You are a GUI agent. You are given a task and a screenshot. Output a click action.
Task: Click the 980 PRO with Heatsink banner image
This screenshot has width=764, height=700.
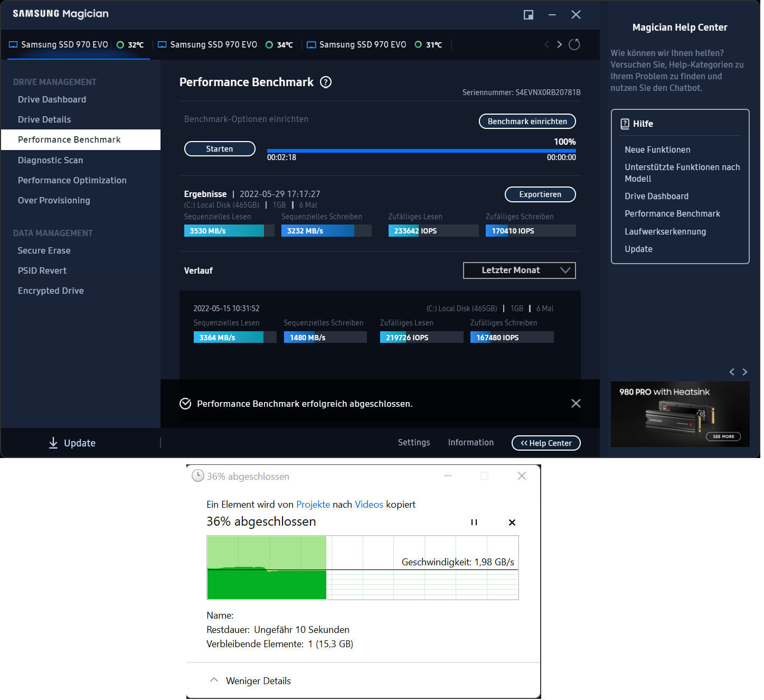(x=680, y=414)
